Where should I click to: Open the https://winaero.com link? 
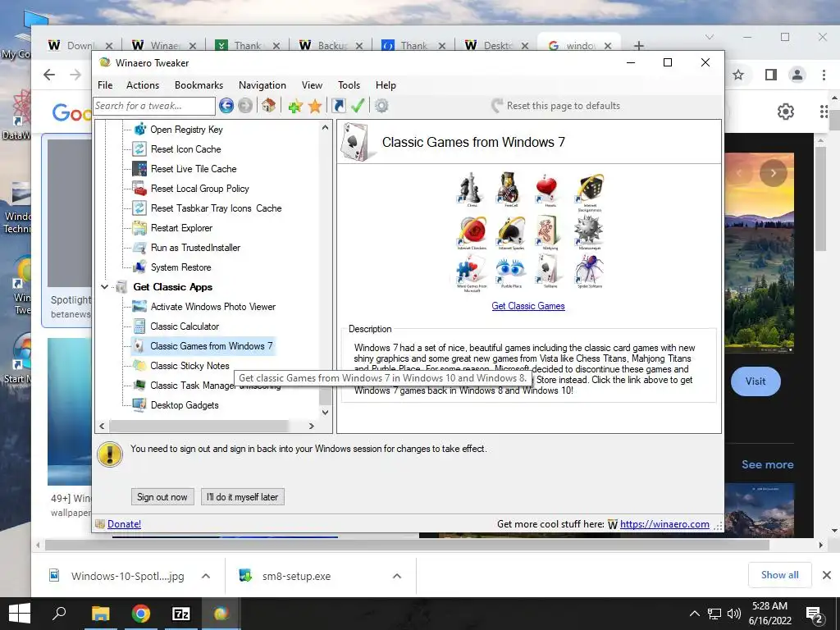pyautogui.click(x=664, y=524)
